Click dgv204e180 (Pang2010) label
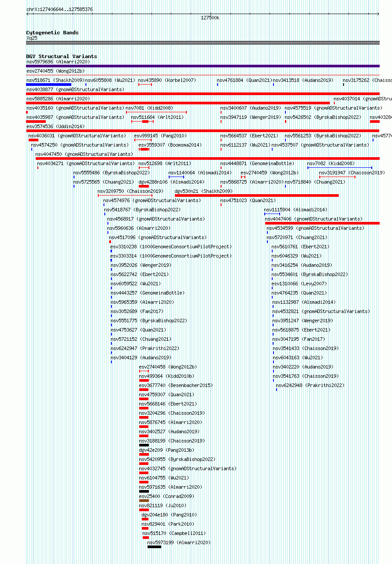Image resolution: width=392 pixels, height=564 pixels. pyautogui.click(x=169, y=515)
